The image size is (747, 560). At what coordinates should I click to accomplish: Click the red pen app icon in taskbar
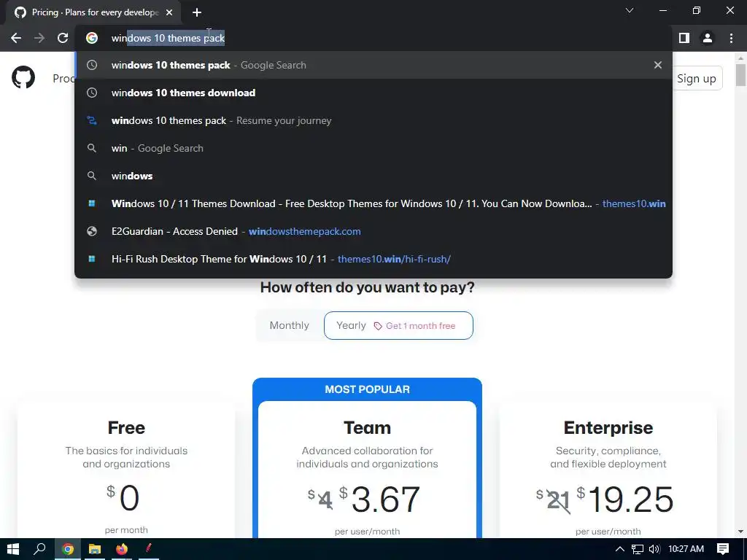(148, 549)
